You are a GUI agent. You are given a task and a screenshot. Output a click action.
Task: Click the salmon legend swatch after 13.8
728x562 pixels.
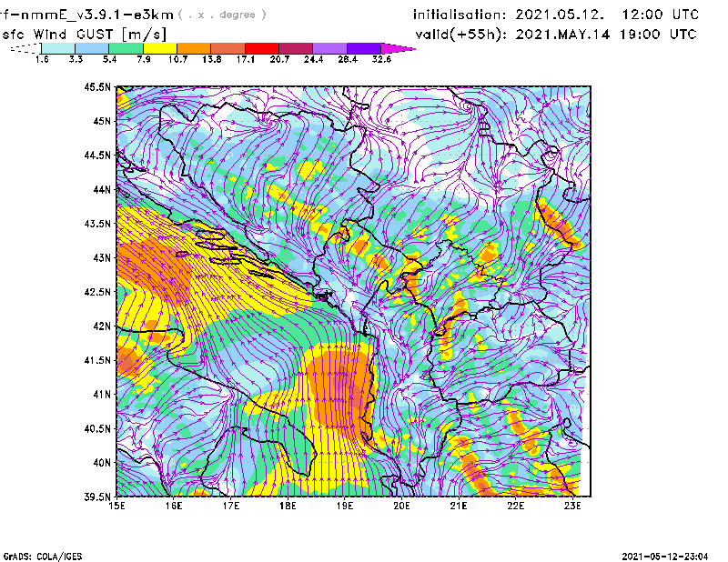click(228, 48)
